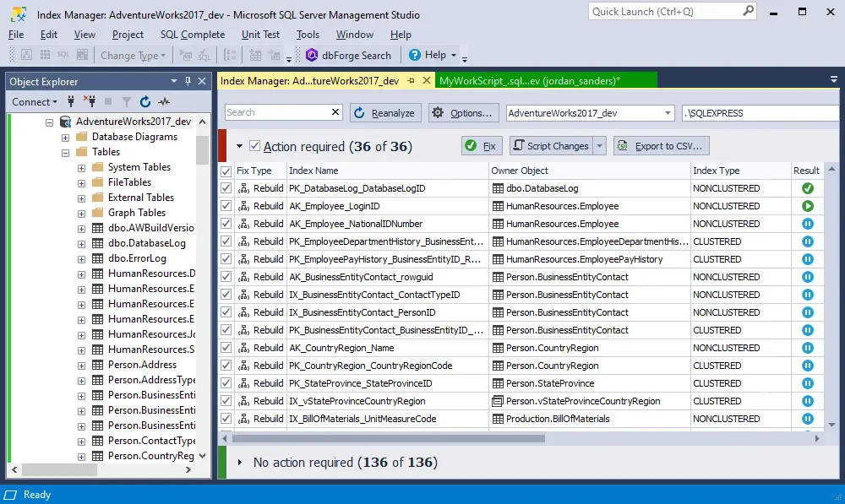Clear the index search box with X
The image size is (845, 504).
tap(335, 112)
